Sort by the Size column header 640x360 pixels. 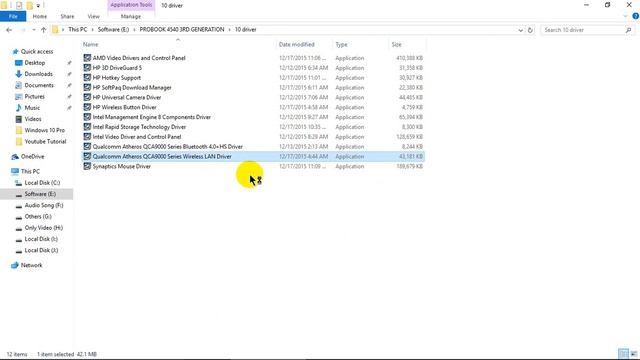397,44
